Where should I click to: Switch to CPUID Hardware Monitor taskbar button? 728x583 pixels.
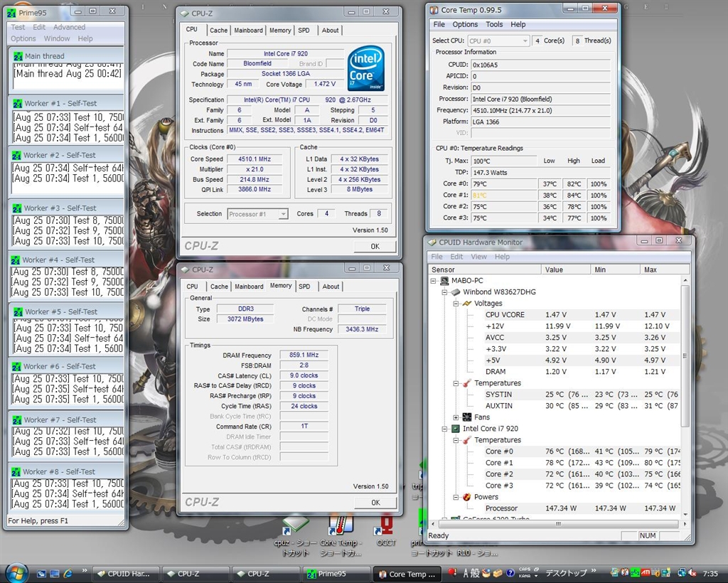tap(126, 574)
